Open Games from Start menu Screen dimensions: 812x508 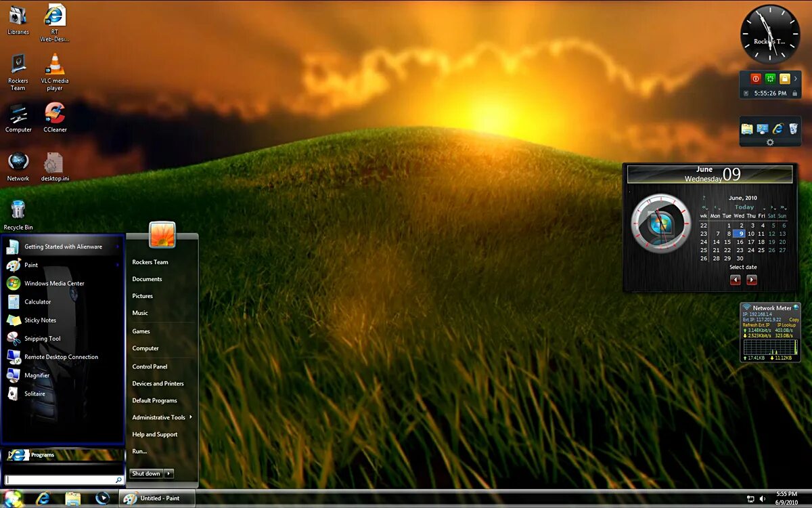click(141, 331)
